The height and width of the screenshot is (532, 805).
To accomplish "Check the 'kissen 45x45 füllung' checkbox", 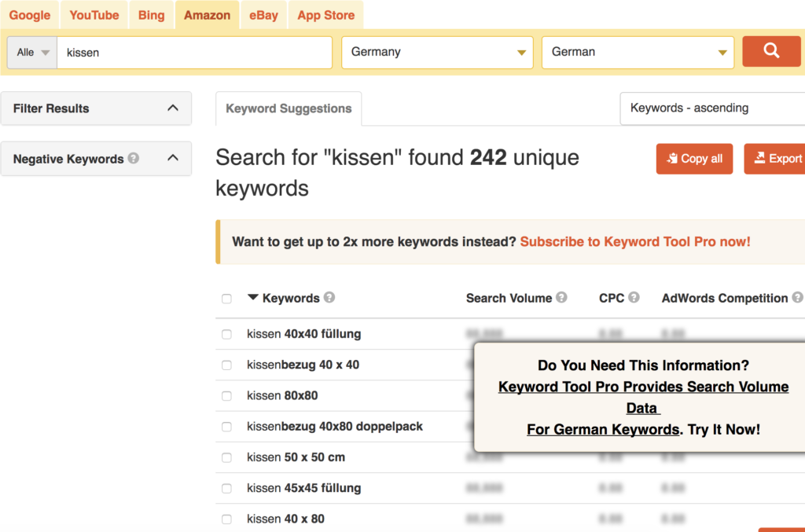I will click(226, 489).
